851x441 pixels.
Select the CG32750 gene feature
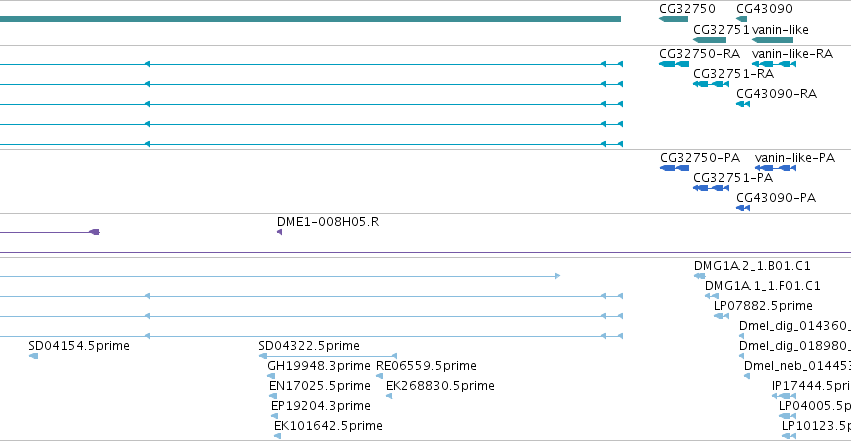click(674, 19)
